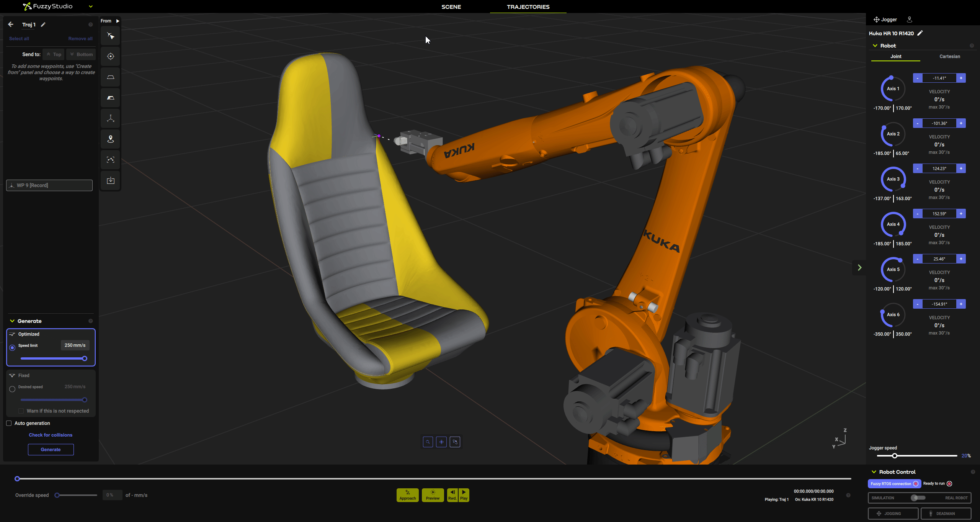Screen dimensions: 980x522
Task: Select the outlined surface waypoint tool
Action: tap(111, 77)
